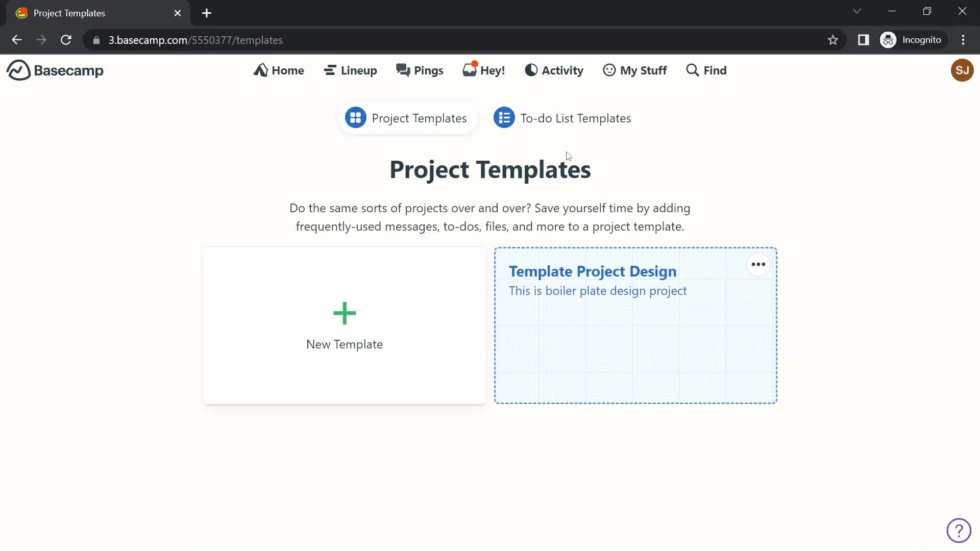980x551 pixels.
Task: Switch to To-do List Templates tab
Action: point(562,118)
